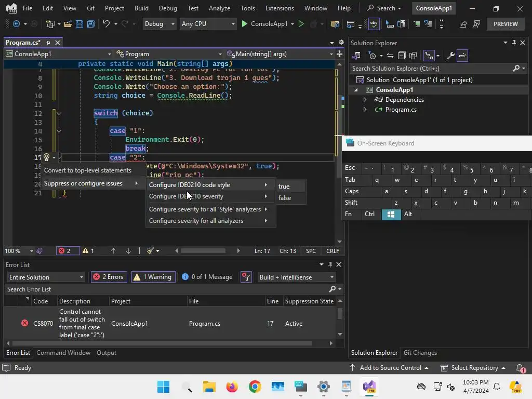This screenshot has width=532, height=399.
Task: Choose 'false' in the code style submenu
Action: 291,198
